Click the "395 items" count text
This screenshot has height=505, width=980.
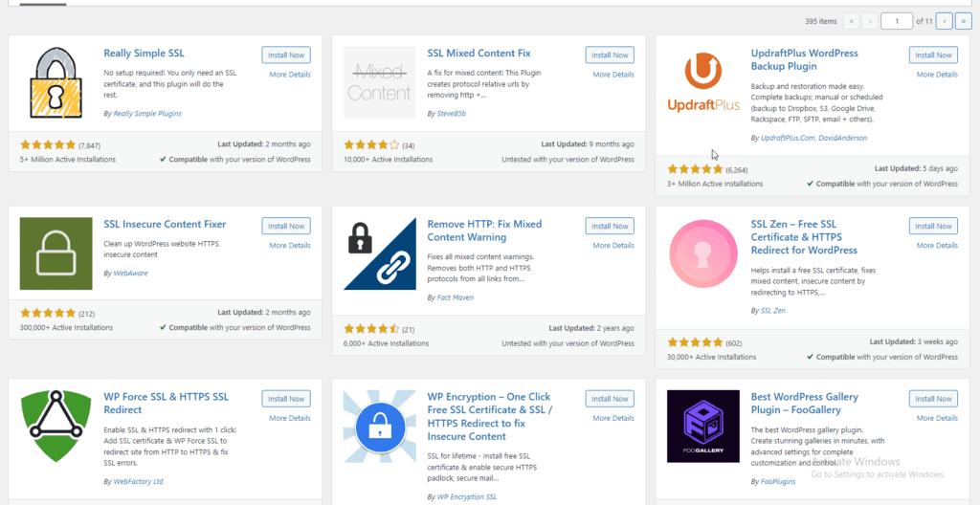tap(820, 21)
